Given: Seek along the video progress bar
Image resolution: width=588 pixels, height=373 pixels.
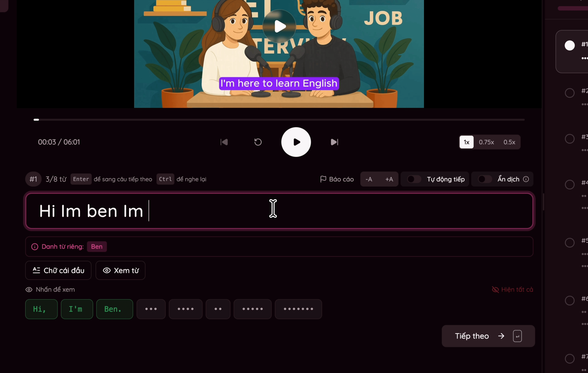Looking at the screenshot, I should pos(279,119).
